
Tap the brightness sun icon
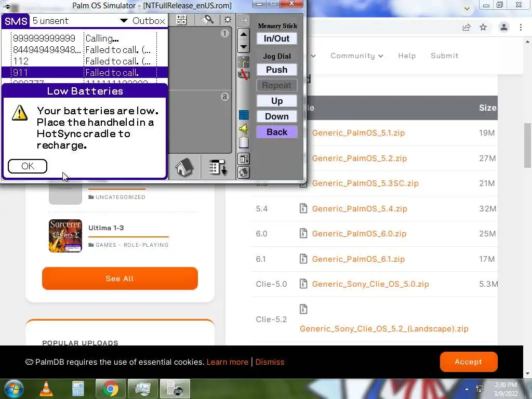pos(228,20)
